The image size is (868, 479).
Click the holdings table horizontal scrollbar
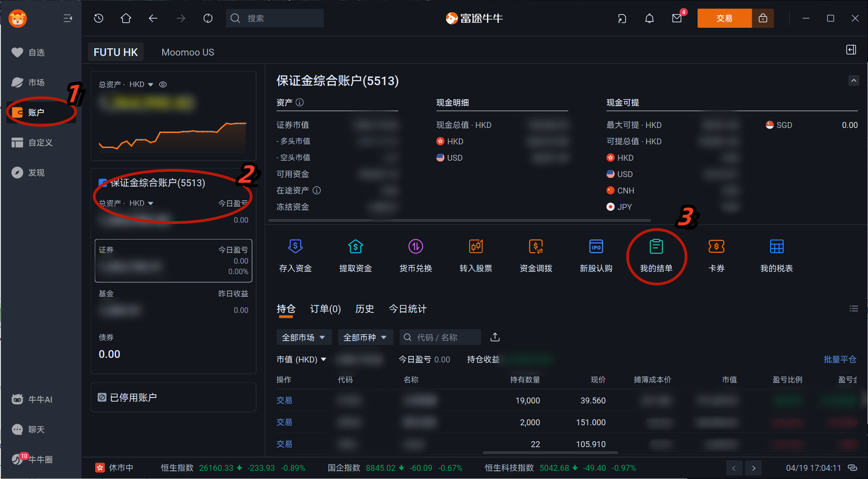point(550,453)
